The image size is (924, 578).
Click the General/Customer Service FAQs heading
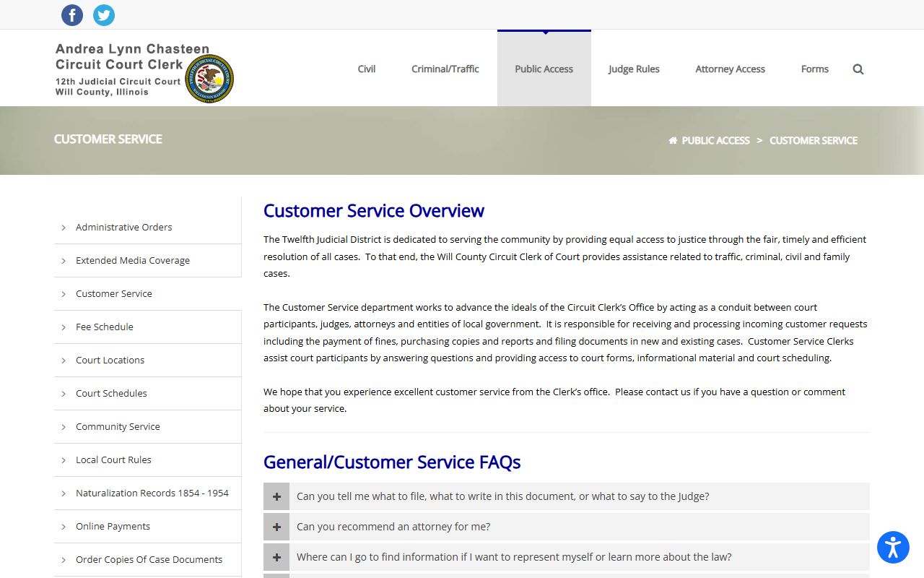tap(392, 462)
